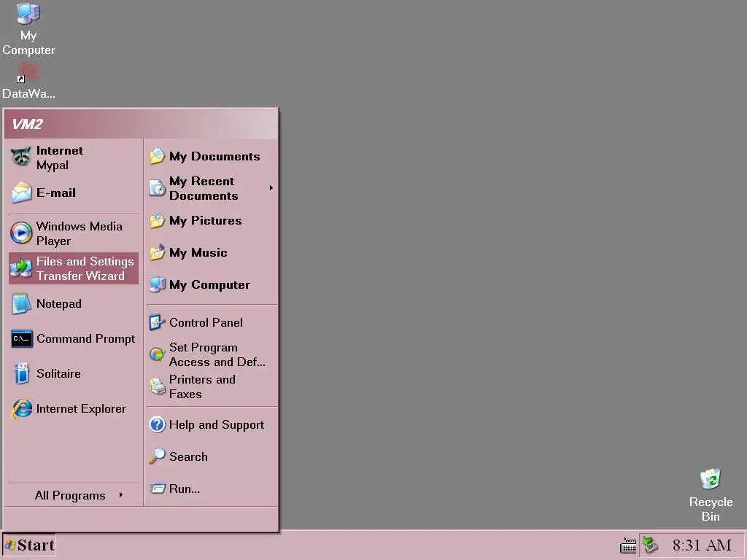Select the Solitaire menu label

(x=58, y=373)
